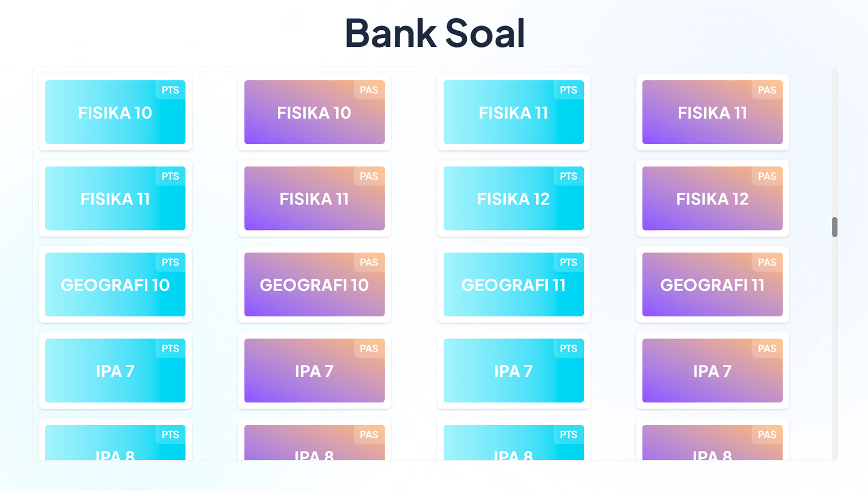This screenshot has width=868, height=491.
Task: Click the PAS badge on the FISIKA 12 card
Action: pos(767,176)
